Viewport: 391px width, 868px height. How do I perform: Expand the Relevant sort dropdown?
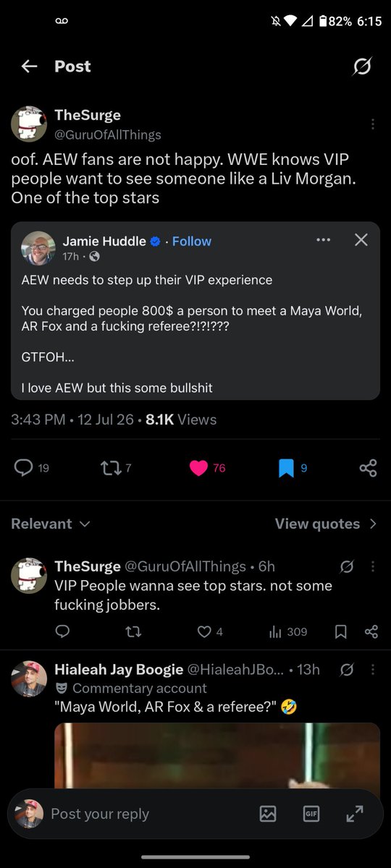pos(51,524)
